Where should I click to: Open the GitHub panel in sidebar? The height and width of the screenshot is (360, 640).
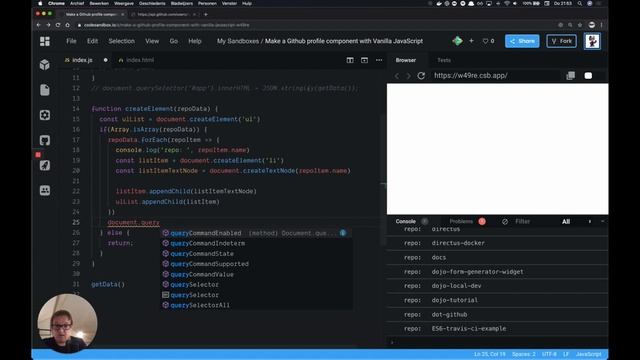45,140
